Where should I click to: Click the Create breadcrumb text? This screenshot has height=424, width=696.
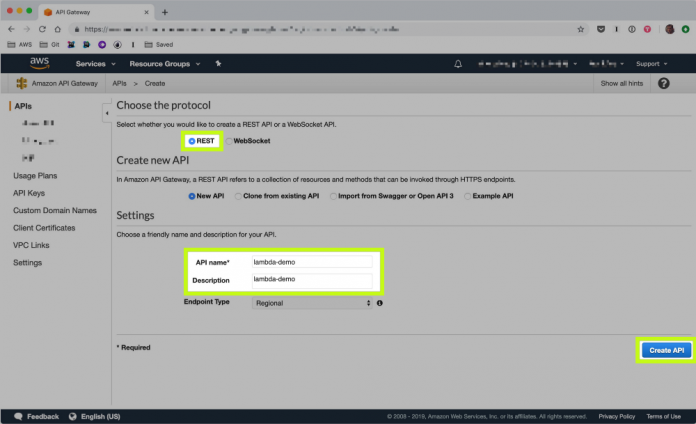tap(154, 83)
